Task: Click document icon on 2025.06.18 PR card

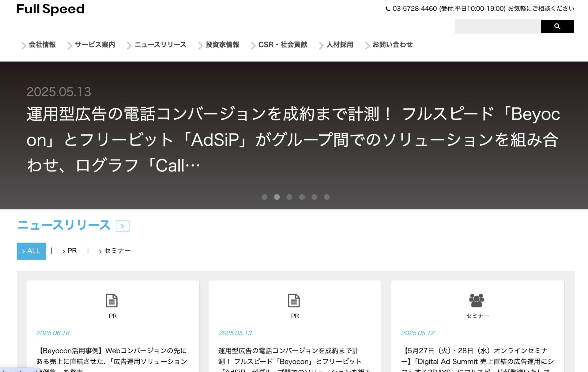Action: [x=111, y=300]
